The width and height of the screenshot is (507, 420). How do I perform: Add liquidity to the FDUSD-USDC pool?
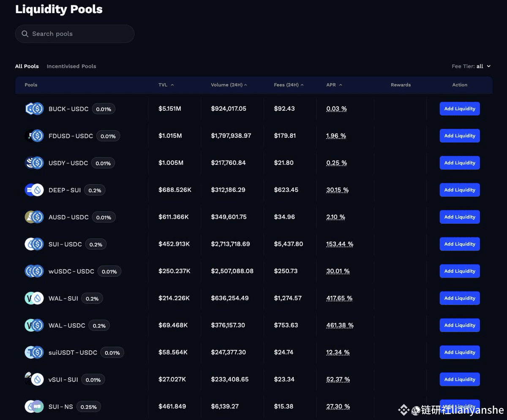pyautogui.click(x=460, y=136)
